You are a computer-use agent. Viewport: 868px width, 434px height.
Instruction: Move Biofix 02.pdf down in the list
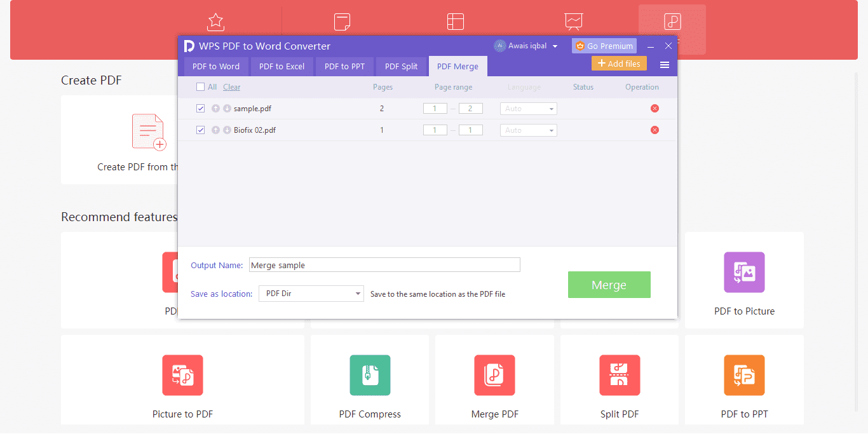[x=227, y=130]
